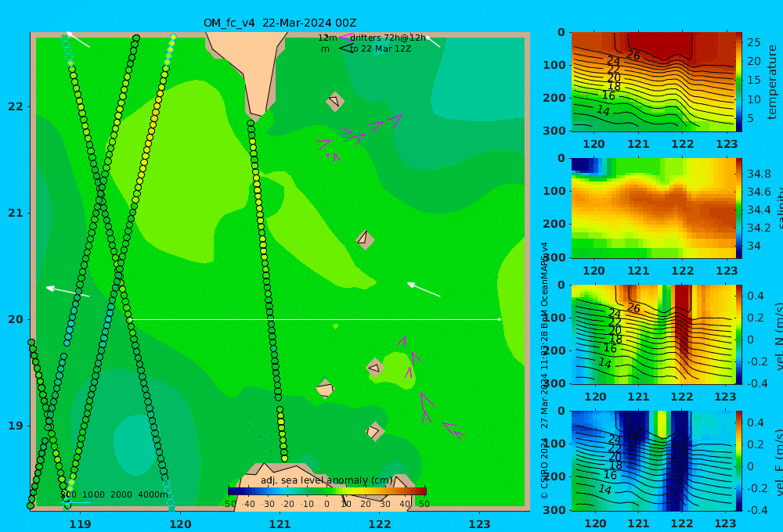Viewport: 783px width, 532px height.
Task: Click longitude label 119 under the main map
Action: (81, 524)
